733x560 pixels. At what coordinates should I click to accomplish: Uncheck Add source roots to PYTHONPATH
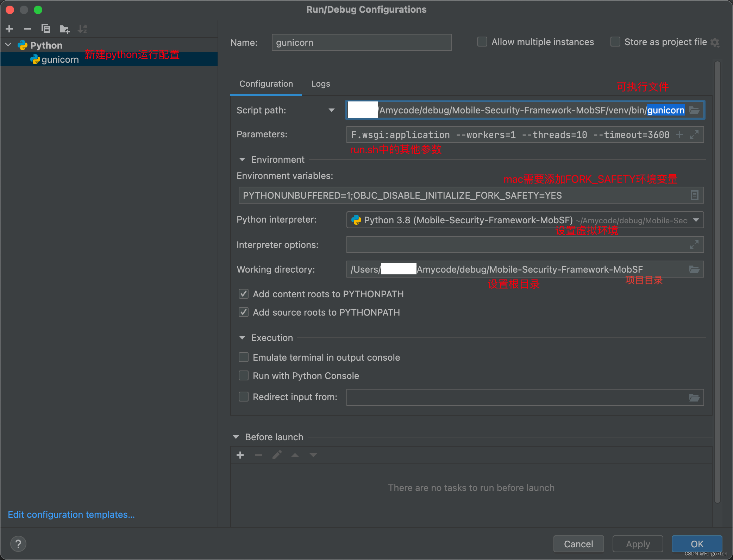tap(244, 312)
